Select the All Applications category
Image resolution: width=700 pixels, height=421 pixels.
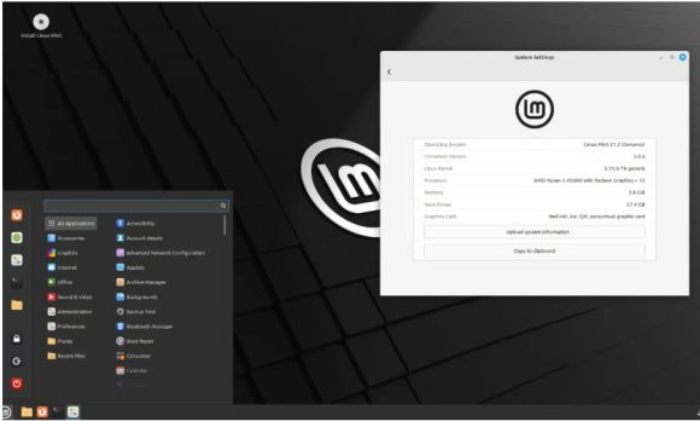[x=71, y=223]
